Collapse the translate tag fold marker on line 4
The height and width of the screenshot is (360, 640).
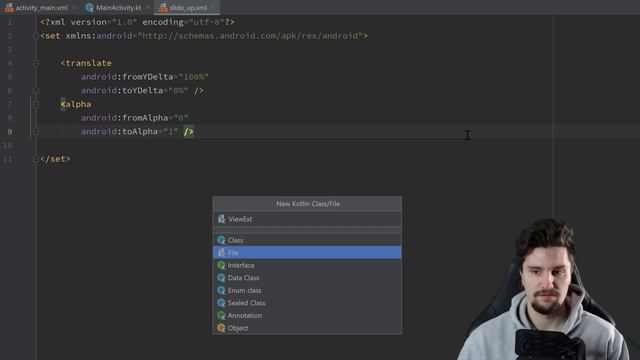[x=36, y=63]
